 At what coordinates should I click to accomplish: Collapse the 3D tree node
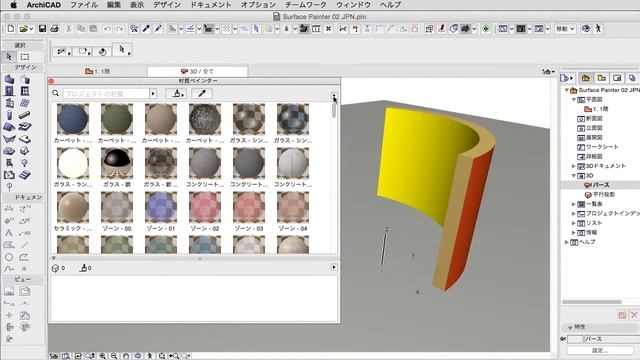point(573,176)
